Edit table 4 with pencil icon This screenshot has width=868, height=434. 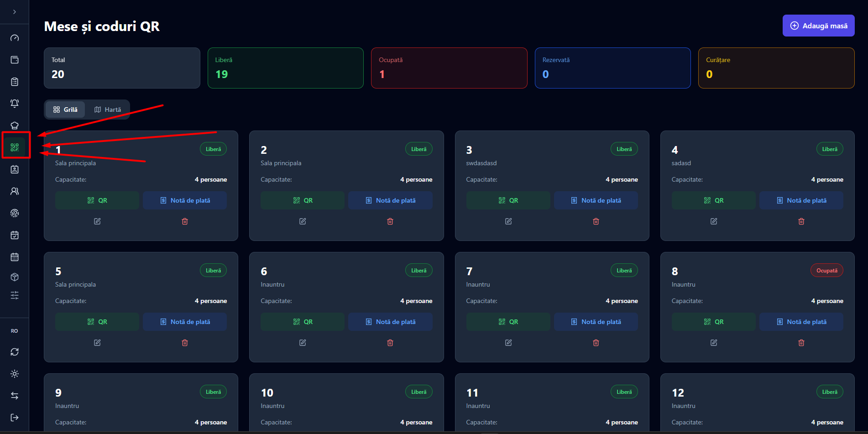tap(714, 221)
